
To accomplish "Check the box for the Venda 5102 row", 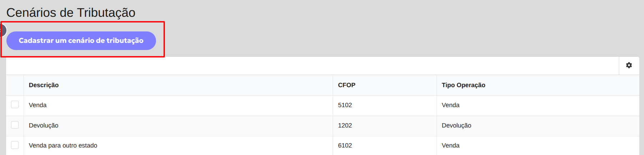I will [x=15, y=104].
